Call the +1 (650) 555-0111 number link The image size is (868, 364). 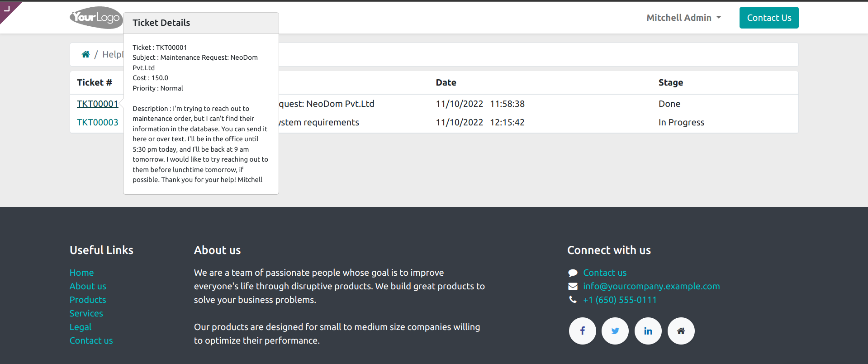tap(620, 300)
